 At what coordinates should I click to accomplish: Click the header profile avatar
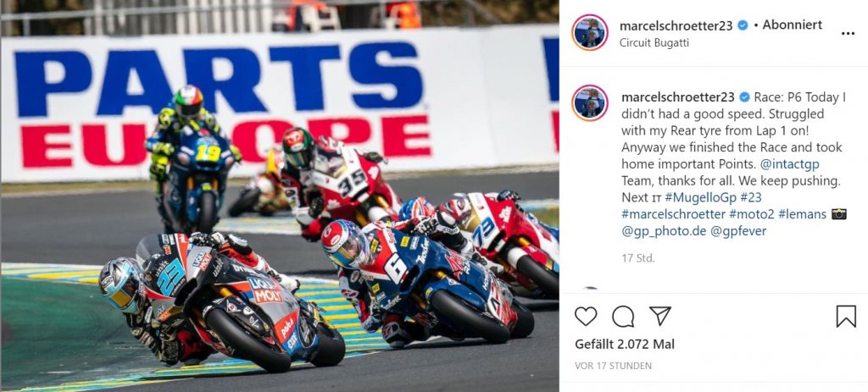pyautogui.click(x=590, y=33)
